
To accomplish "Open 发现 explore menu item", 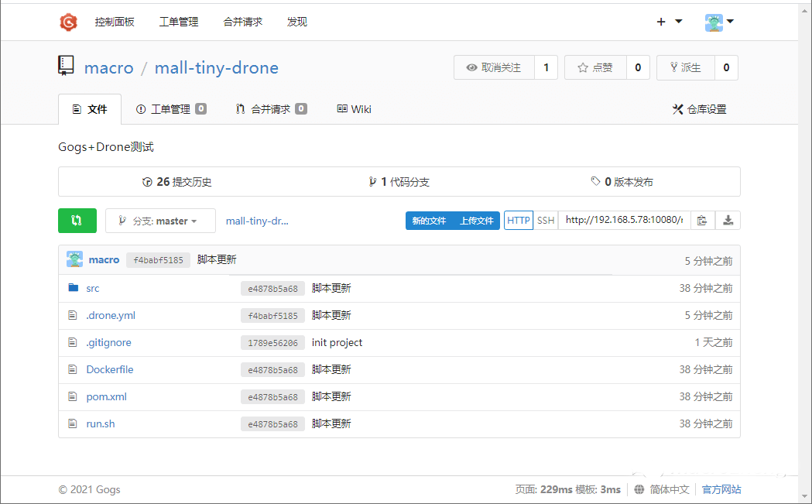I will [297, 22].
